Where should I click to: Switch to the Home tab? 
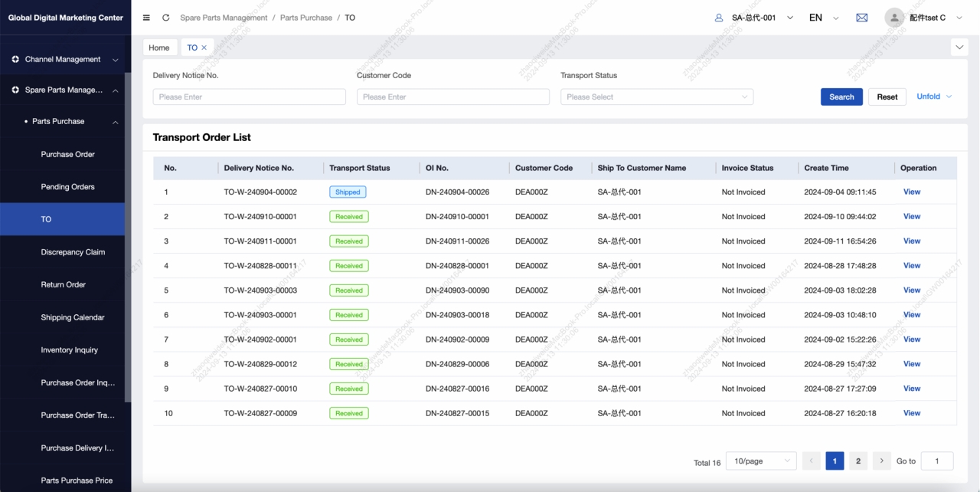[x=159, y=48]
